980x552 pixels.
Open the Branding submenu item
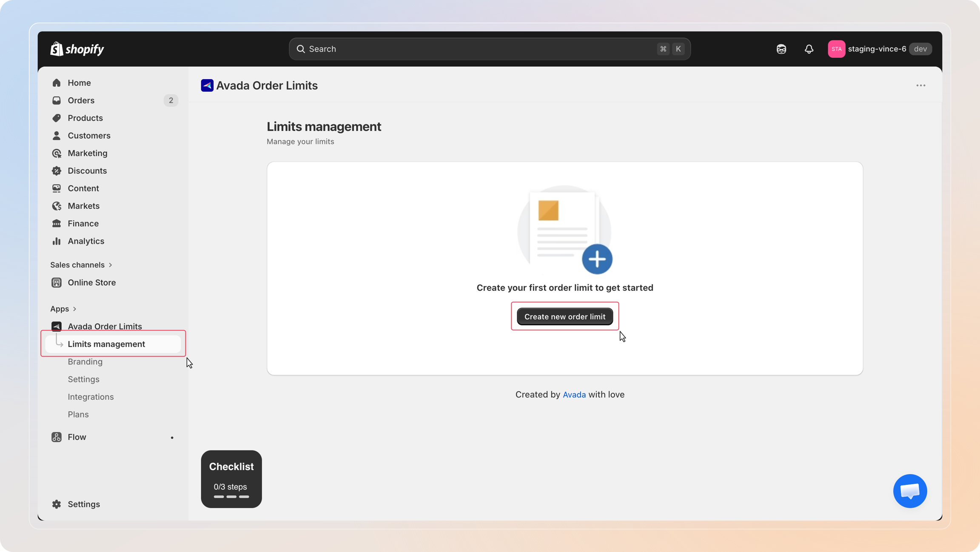pos(85,361)
